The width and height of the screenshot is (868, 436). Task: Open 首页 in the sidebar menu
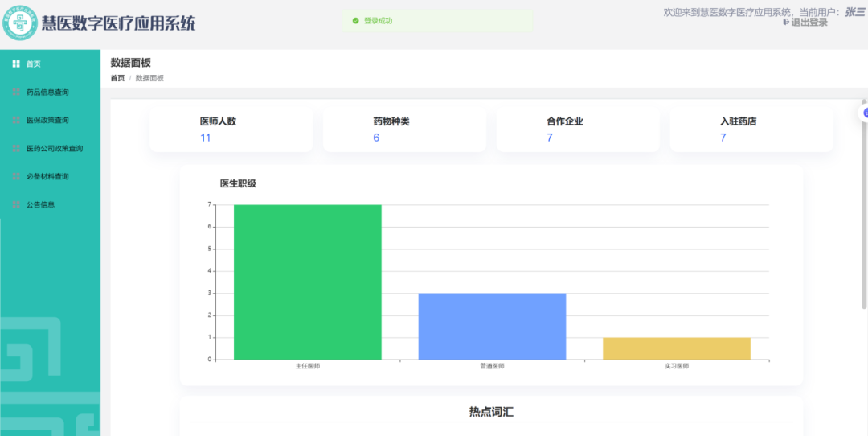click(51, 64)
